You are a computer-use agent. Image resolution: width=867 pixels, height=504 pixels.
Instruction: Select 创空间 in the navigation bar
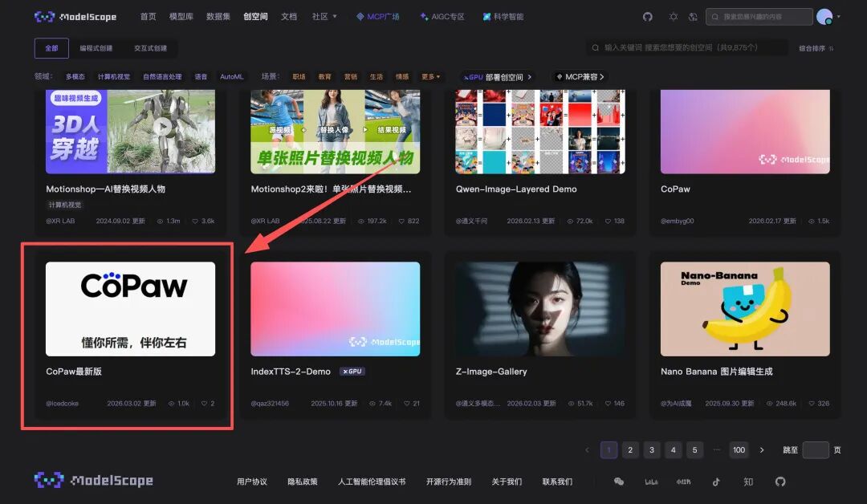tap(255, 17)
